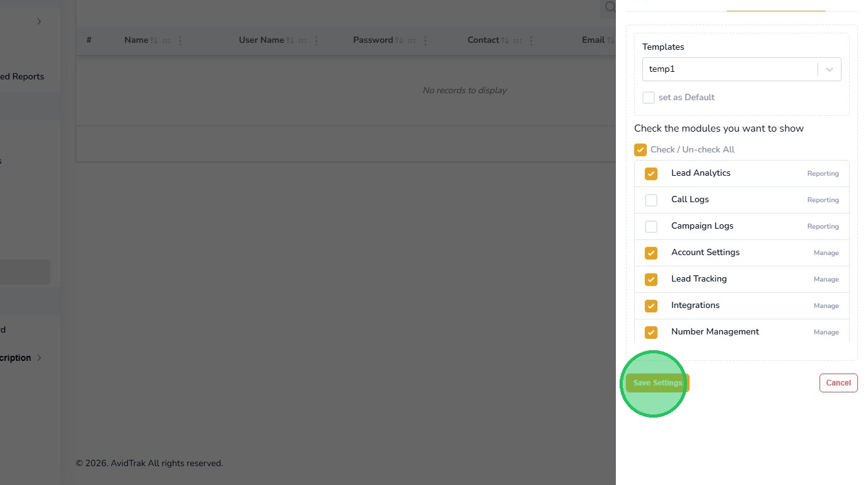The width and height of the screenshot is (868, 485).
Task: Uncheck the Number Management module
Action: coord(651,332)
